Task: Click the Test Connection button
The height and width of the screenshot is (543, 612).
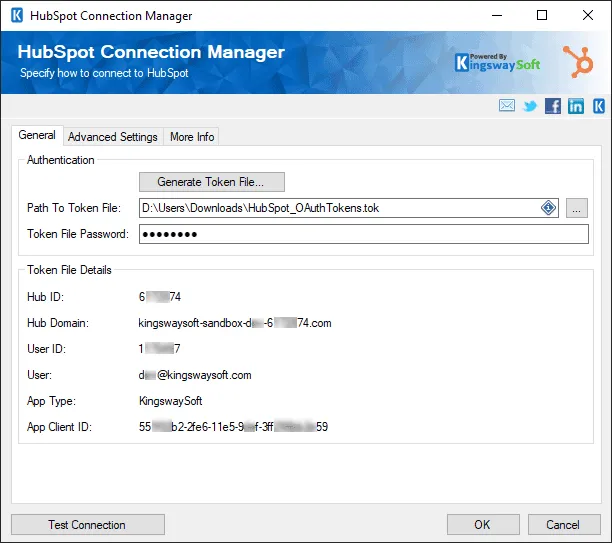Action: pyautogui.click(x=88, y=525)
